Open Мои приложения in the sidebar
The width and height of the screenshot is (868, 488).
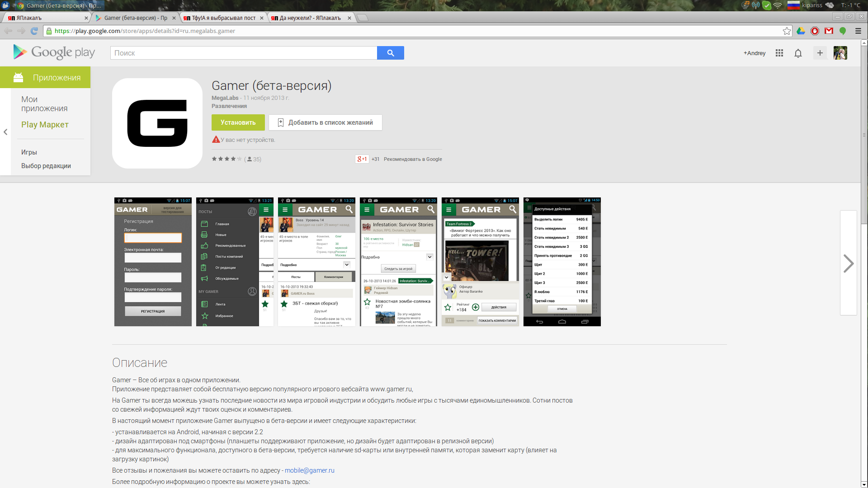[44, 104]
